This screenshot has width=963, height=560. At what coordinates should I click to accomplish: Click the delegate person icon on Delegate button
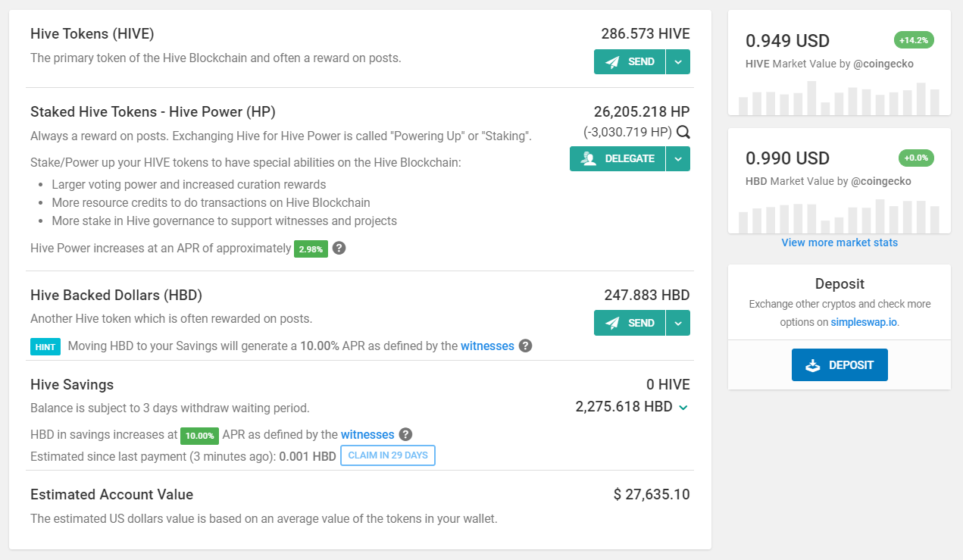[589, 158]
